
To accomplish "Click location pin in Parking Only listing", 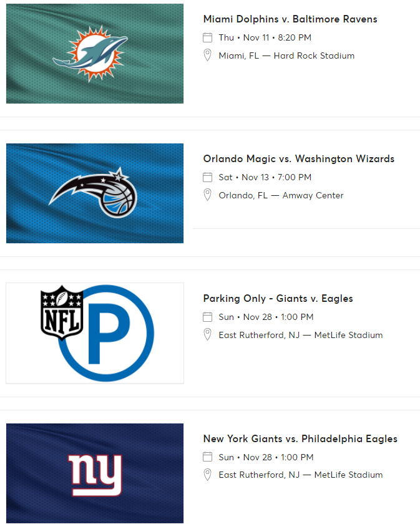I will [x=208, y=335].
